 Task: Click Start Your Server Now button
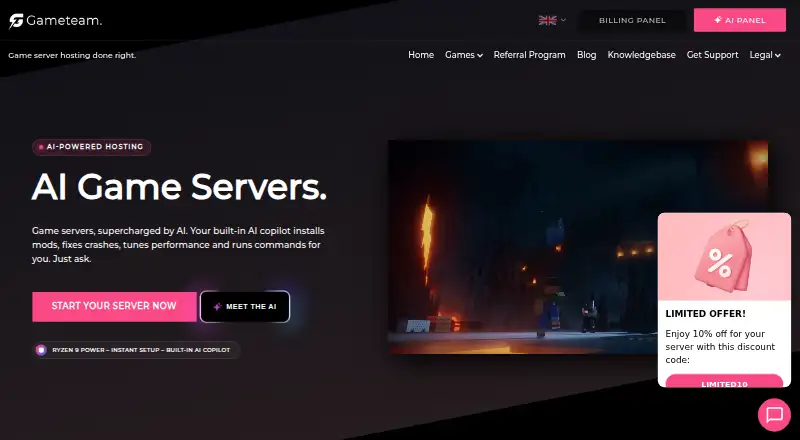[114, 307]
